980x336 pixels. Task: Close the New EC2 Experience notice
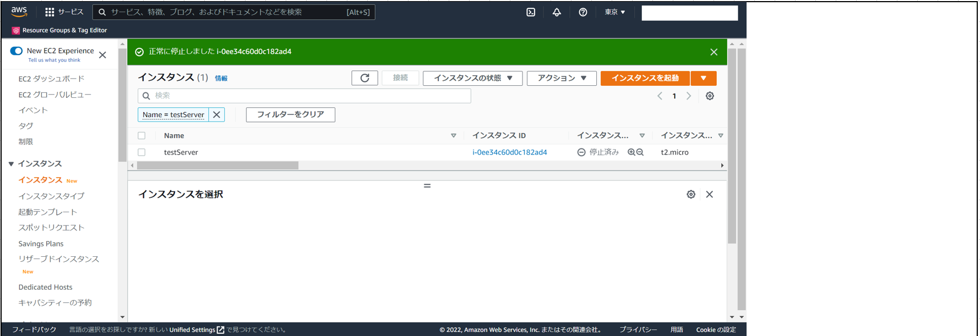102,55
